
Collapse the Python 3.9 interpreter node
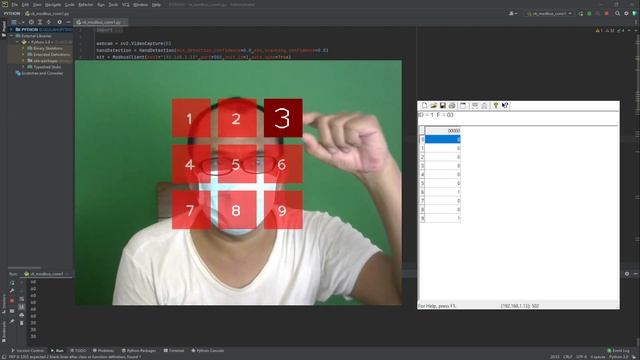coord(18,42)
